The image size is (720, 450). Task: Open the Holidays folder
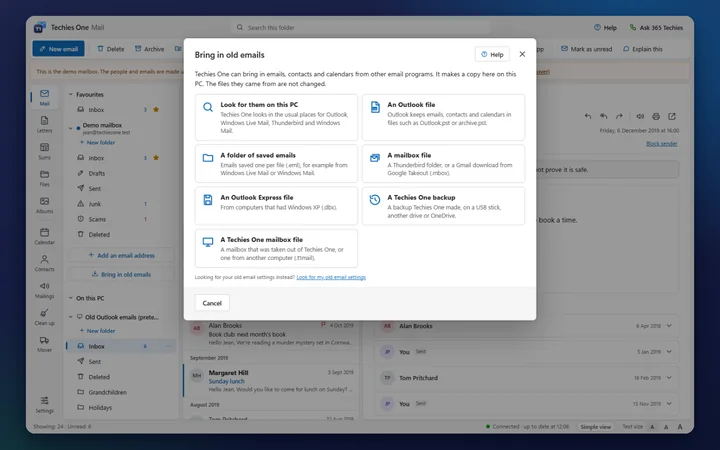pos(120,407)
